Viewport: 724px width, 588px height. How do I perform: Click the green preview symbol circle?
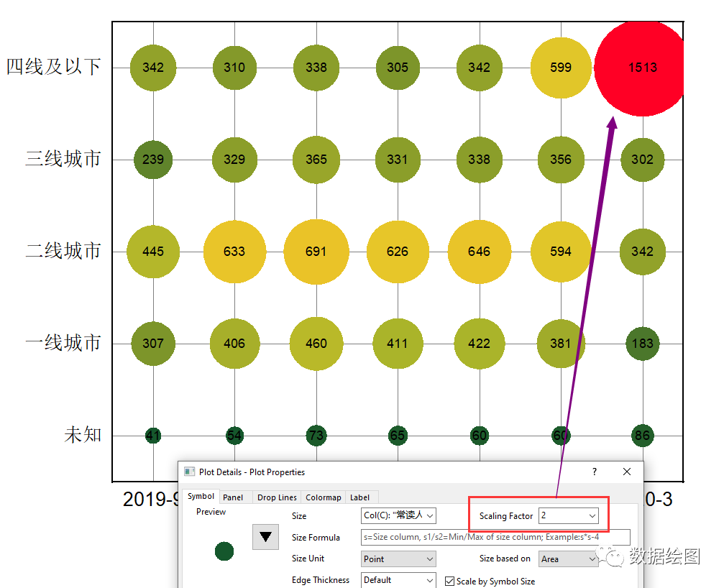click(224, 551)
